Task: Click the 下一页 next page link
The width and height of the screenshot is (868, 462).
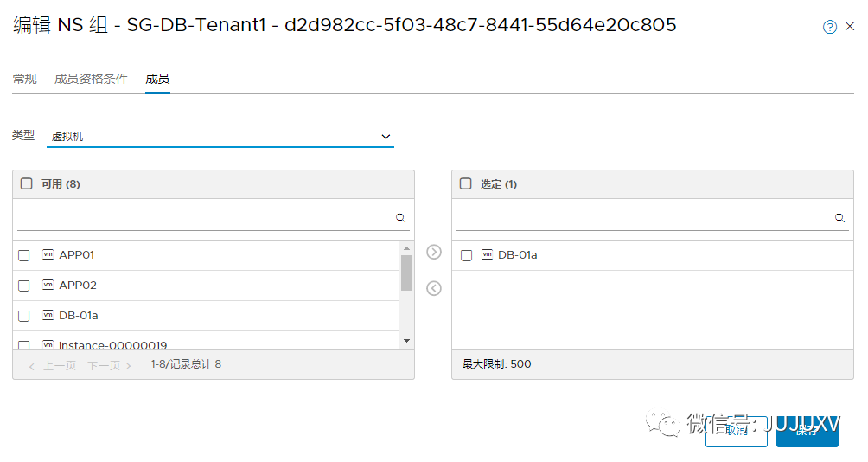Action: click(x=109, y=366)
